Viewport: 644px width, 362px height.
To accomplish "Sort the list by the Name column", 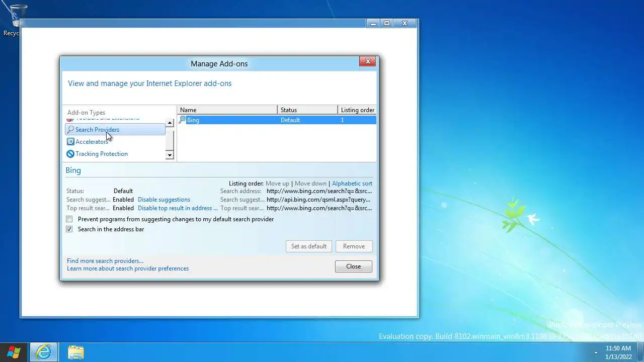I will click(227, 110).
